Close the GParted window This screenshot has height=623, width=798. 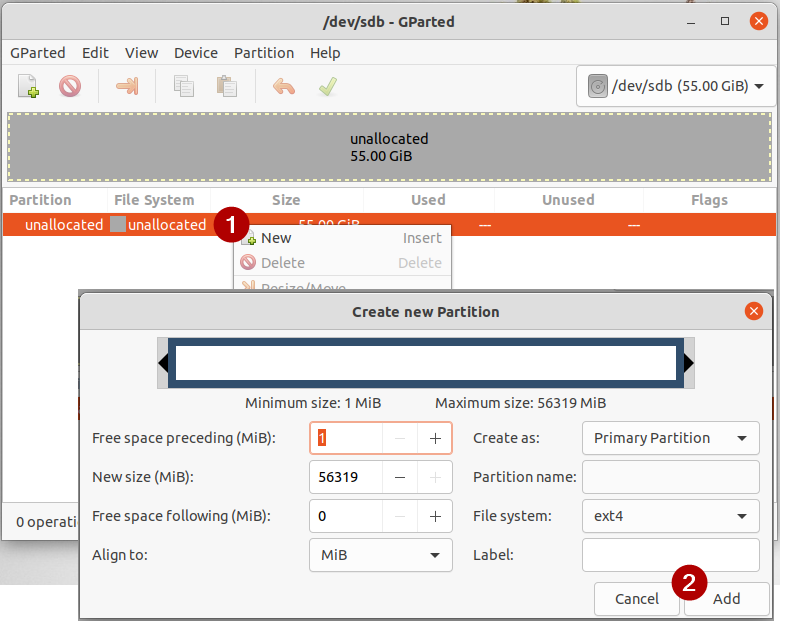759,21
